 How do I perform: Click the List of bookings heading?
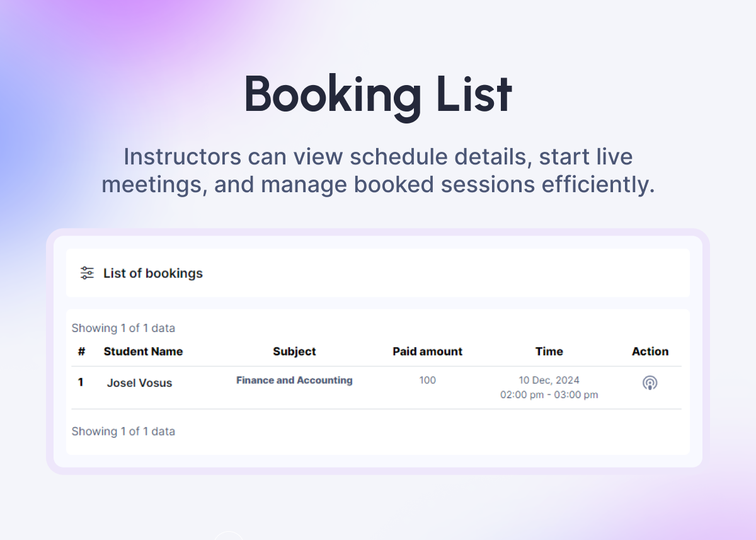pyautogui.click(x=153, y=273)
